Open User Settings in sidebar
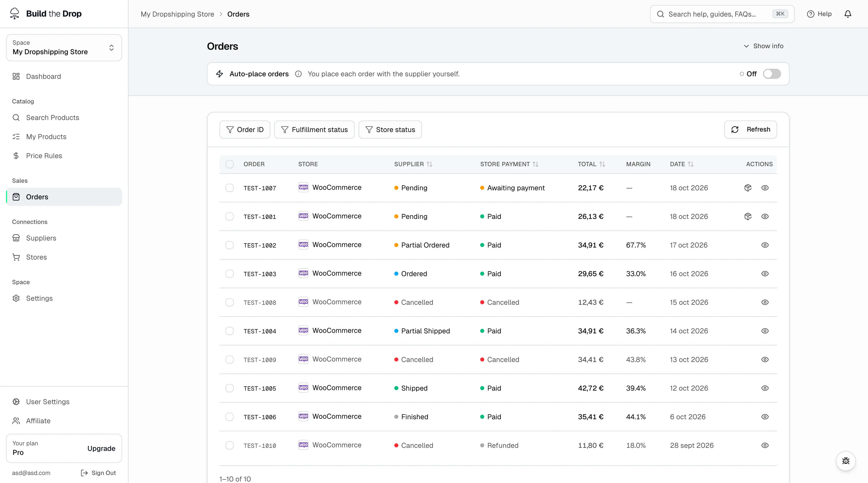The image size is (868, 483). 64,402
